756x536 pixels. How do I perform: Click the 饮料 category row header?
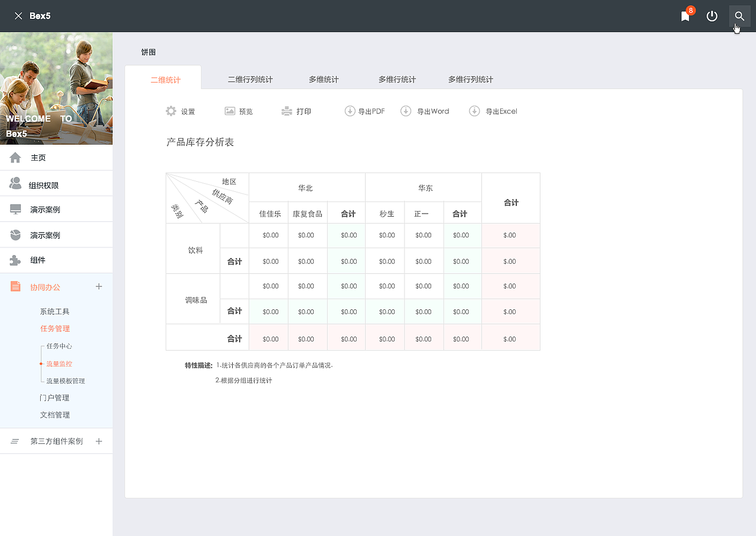tap(193, 249)
